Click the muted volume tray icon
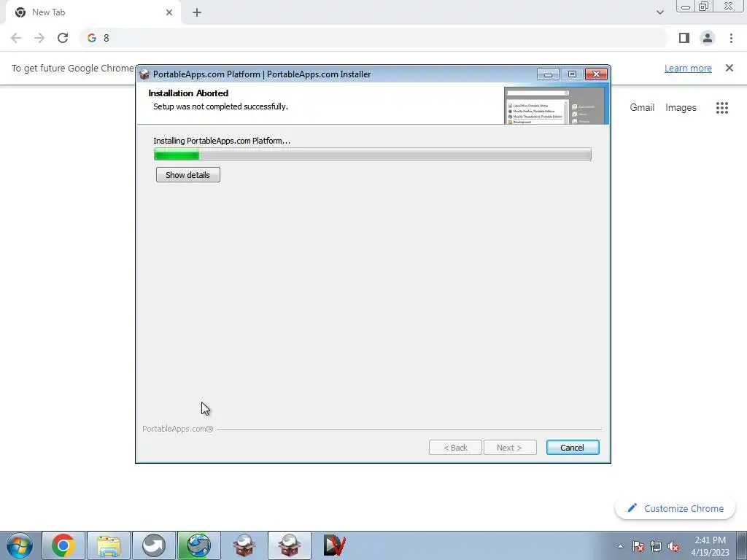747x560 pixels. tap(673, 546)
